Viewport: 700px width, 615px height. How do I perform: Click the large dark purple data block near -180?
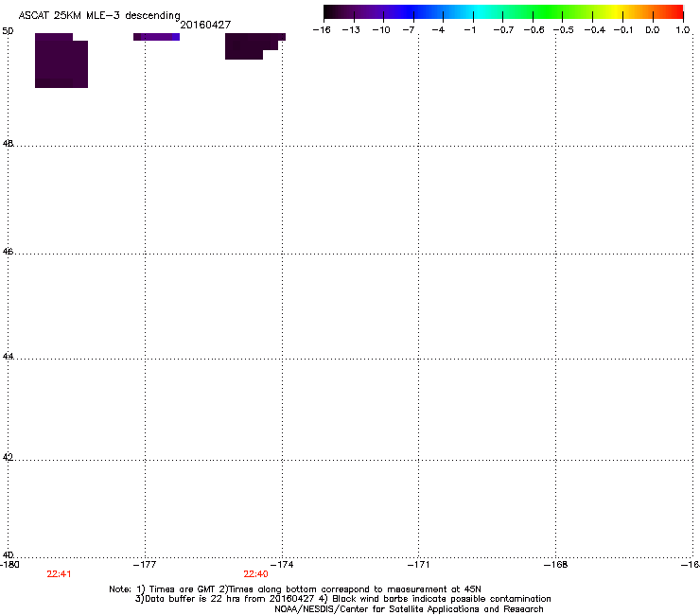(61, 61)
